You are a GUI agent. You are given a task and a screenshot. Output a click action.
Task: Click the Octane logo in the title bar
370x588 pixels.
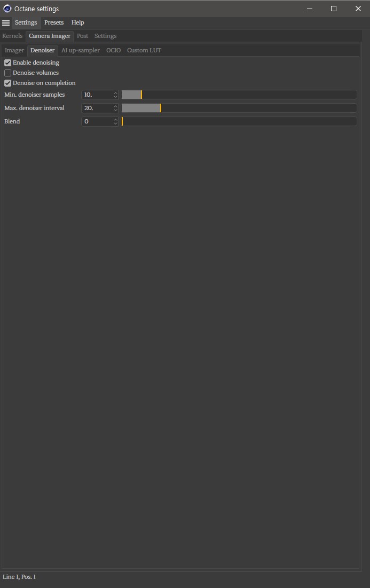pos(7,9)
